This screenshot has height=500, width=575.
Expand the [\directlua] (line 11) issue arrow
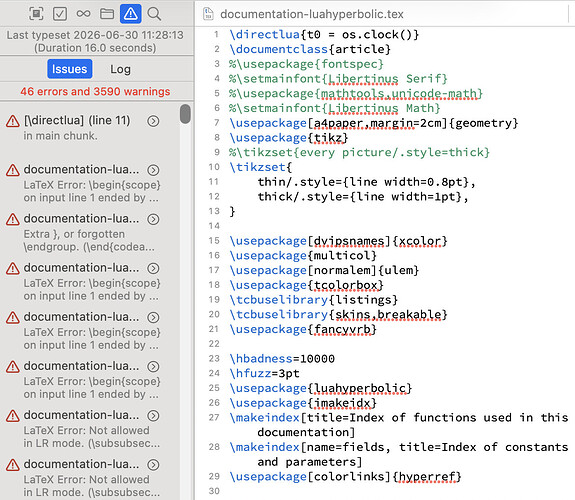click(x=153, y=121)
